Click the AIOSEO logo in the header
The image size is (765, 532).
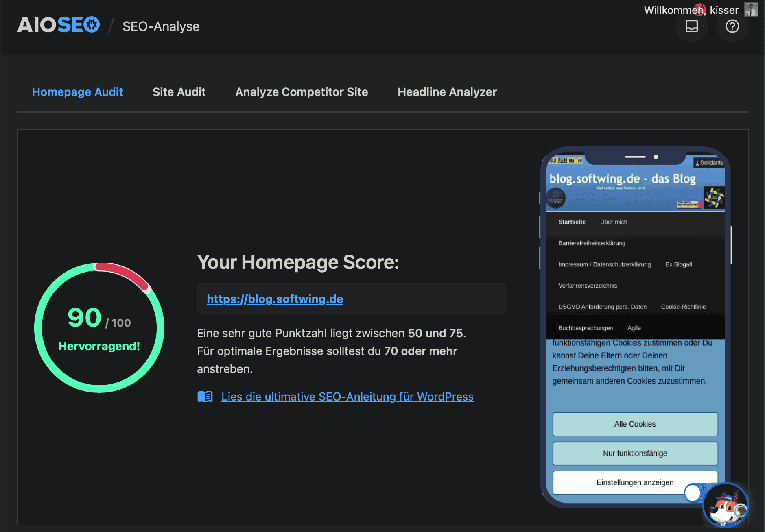[x=58, y=24]
